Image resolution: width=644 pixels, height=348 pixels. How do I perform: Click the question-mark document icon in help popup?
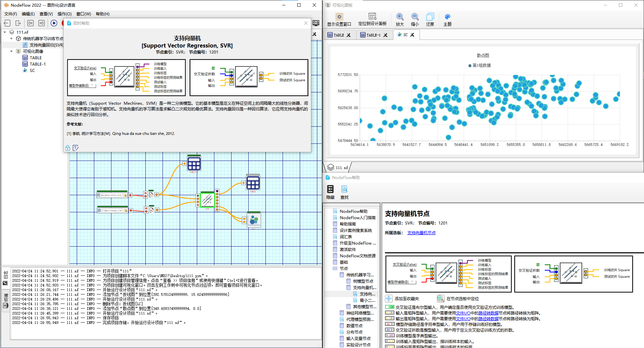[x=75, y=148]
